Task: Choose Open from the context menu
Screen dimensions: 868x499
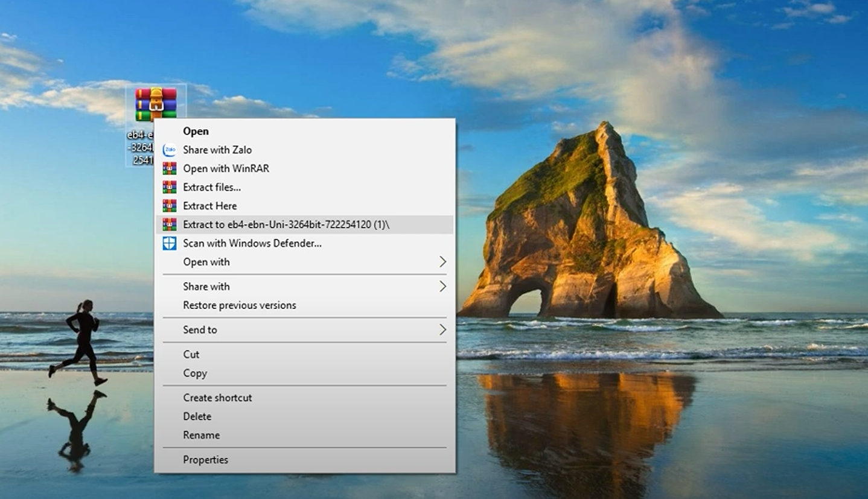Action: [x=196, y=131]
